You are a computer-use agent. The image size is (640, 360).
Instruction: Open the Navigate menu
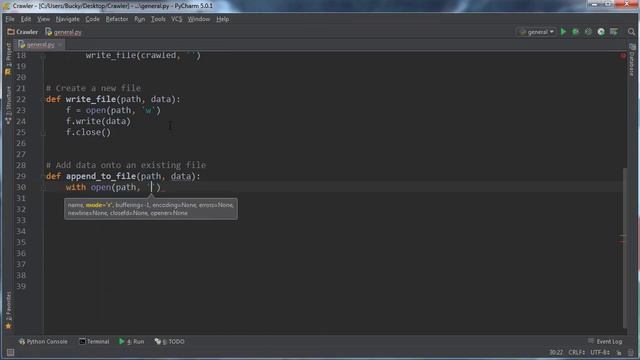click(68, 19)
